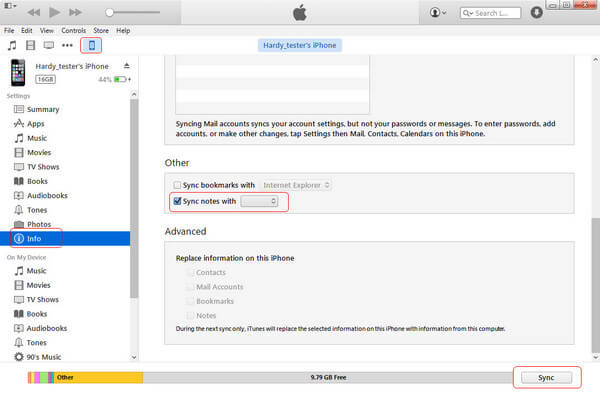Image resolution: width=600 pixels, height=393 pixels.
Task: Open Tones under On My Device
Action: click(x=65, y=342)
